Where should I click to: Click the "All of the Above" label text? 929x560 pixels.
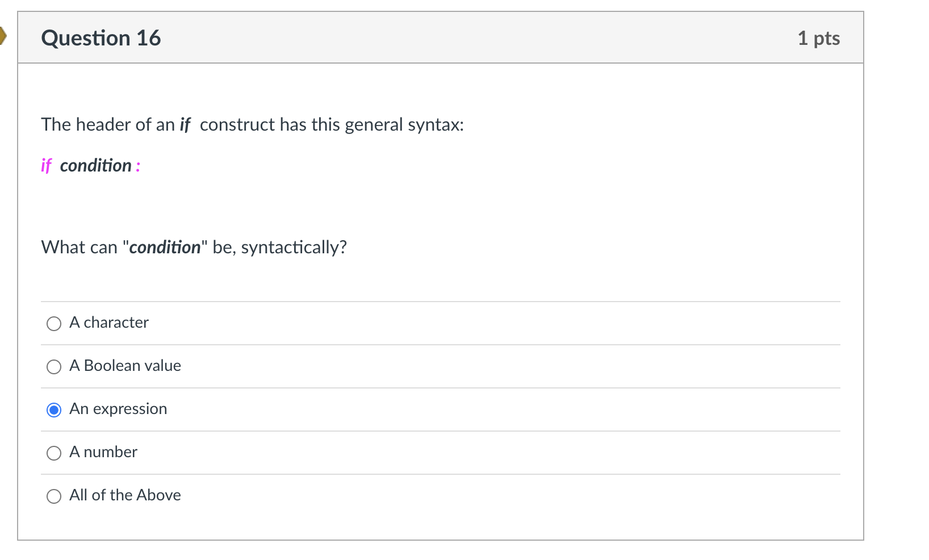(125, 495)
